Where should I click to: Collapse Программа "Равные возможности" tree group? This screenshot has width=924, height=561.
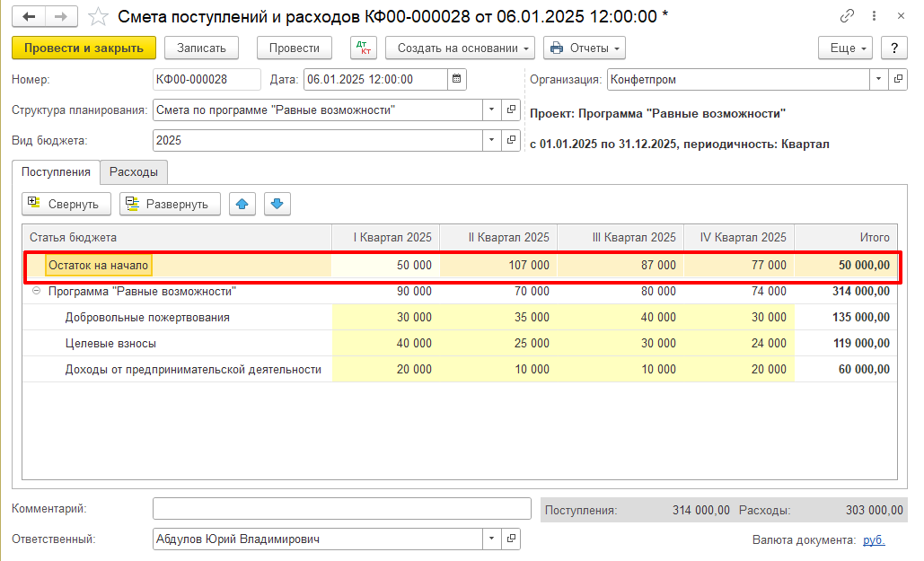(x=37, y=292)
